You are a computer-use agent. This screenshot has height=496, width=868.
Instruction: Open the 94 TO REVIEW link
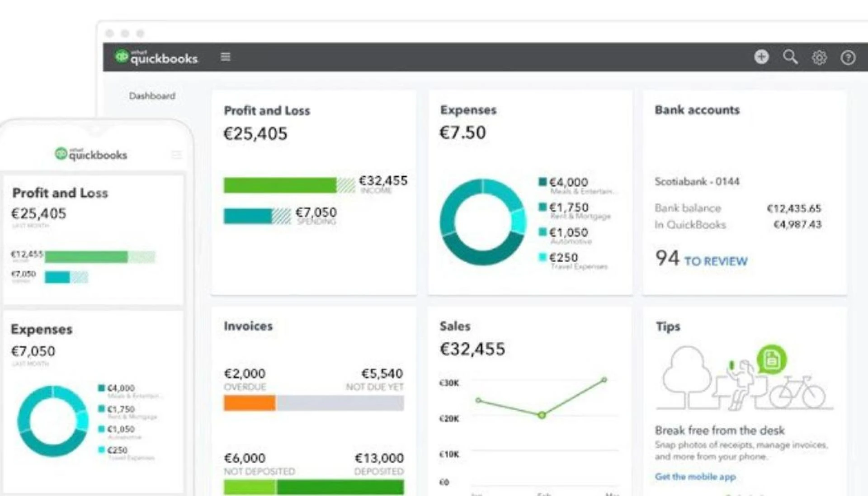click(715, 261)
